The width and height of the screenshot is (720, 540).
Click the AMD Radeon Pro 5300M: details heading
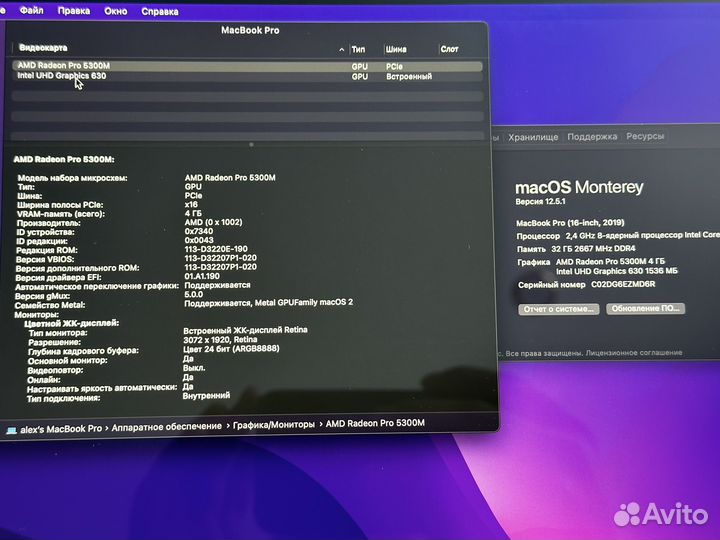64,159
